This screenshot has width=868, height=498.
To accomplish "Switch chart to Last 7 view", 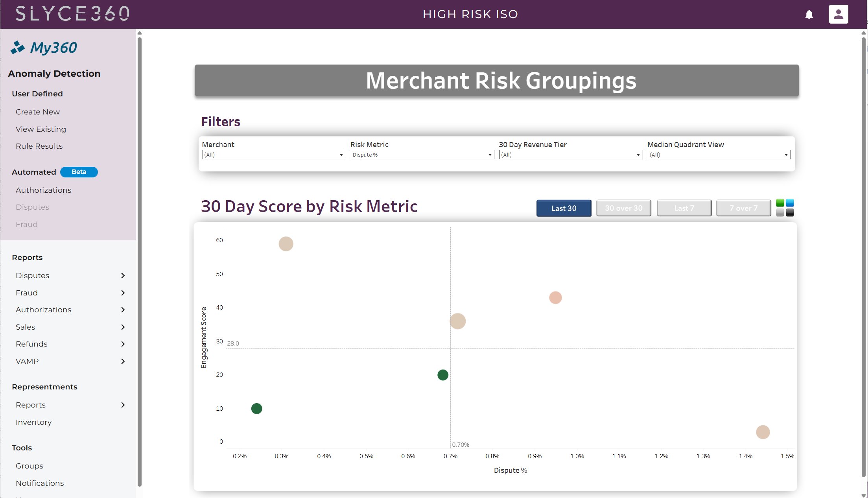I will tap(684, 208).
